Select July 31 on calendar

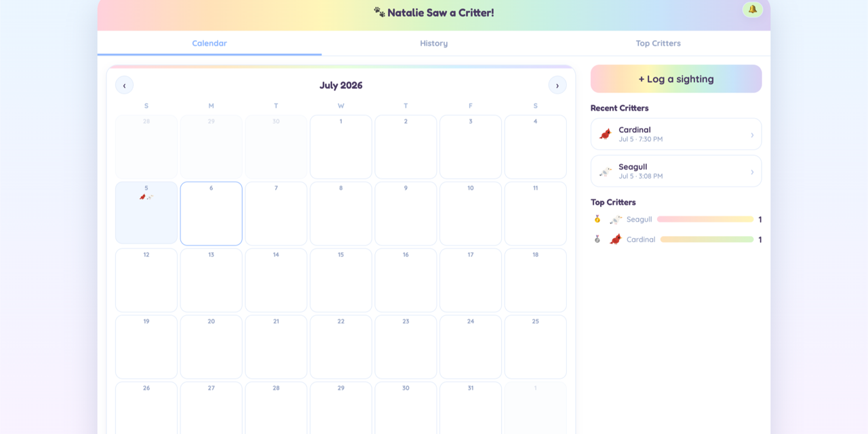[471, 407]
